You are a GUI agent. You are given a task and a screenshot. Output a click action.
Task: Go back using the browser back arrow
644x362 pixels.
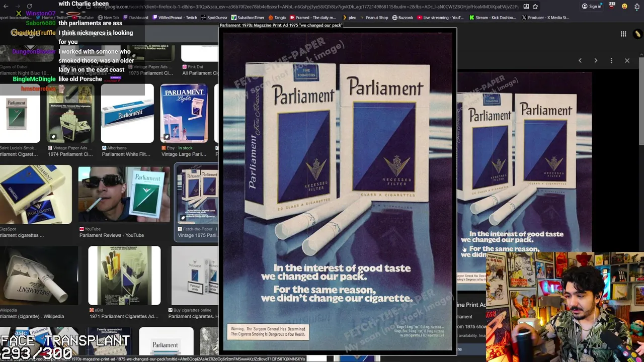click(6, 7)
